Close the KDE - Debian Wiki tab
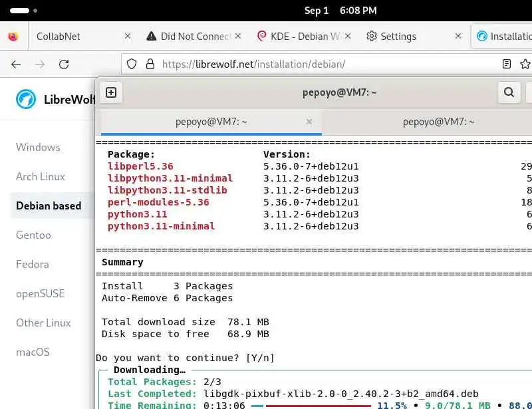Screen dimensions: 532x409 pos(348,36)
